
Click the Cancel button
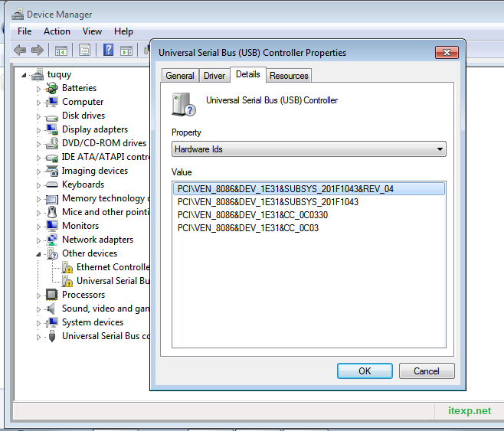[427, 371]
